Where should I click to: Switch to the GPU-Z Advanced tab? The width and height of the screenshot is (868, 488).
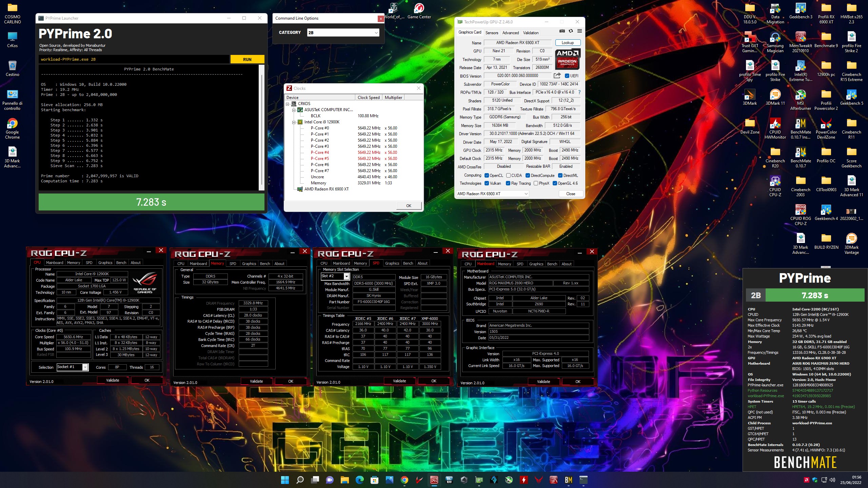(511, 33)
